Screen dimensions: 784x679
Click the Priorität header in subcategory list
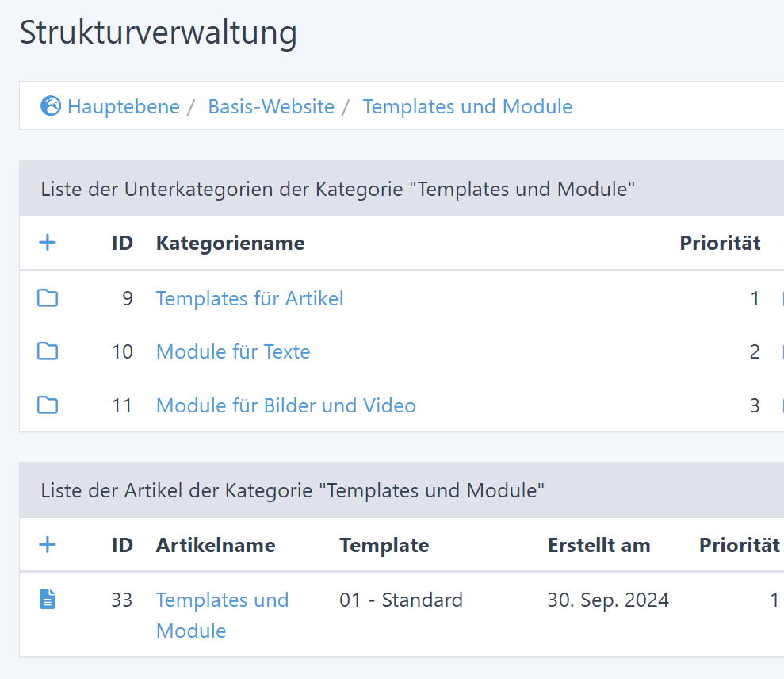tap(720, 243)
